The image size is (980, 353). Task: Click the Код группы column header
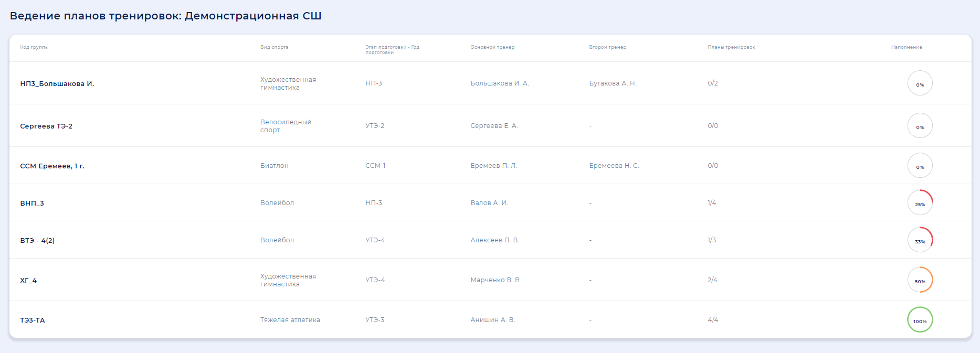point(34,47)
